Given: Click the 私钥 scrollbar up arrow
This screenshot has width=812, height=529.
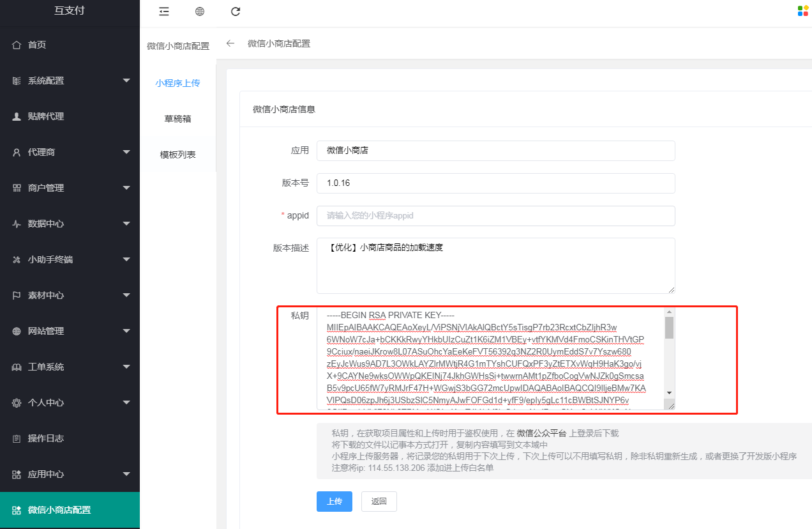Looking at the screenshot, I should (x=669, y=312).
